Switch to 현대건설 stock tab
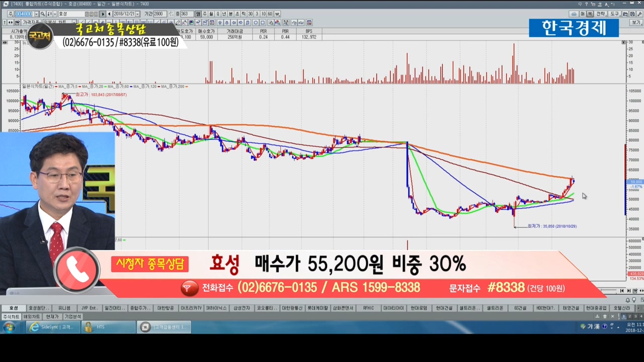Image resolution: width=644 pixels, height=362 pixels. tap(444, 308)
